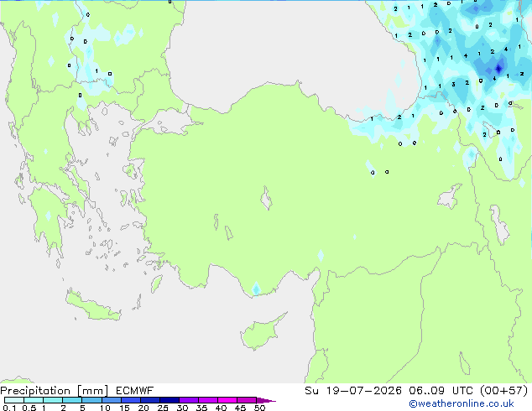The width and height of the screenshot is (532, 411).
Task: Click the magenta 45-50 mm legend swatch
Action: 247,400
